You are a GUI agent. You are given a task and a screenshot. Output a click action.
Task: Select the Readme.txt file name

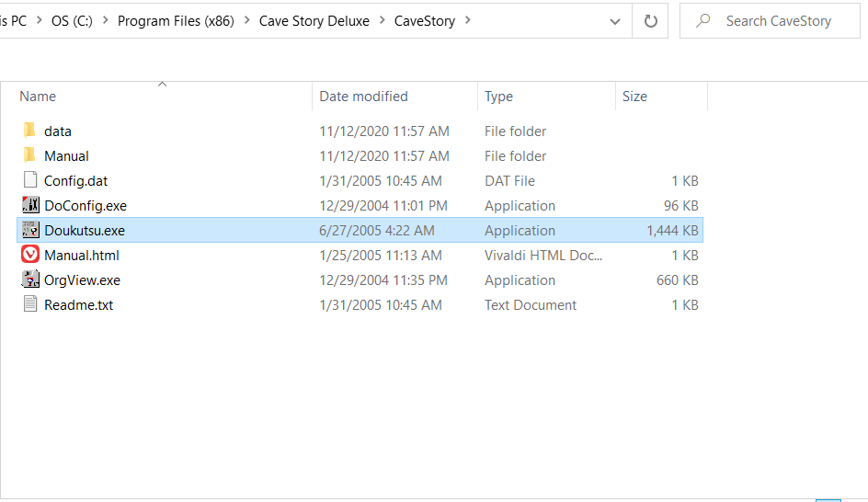pos(78,304)
